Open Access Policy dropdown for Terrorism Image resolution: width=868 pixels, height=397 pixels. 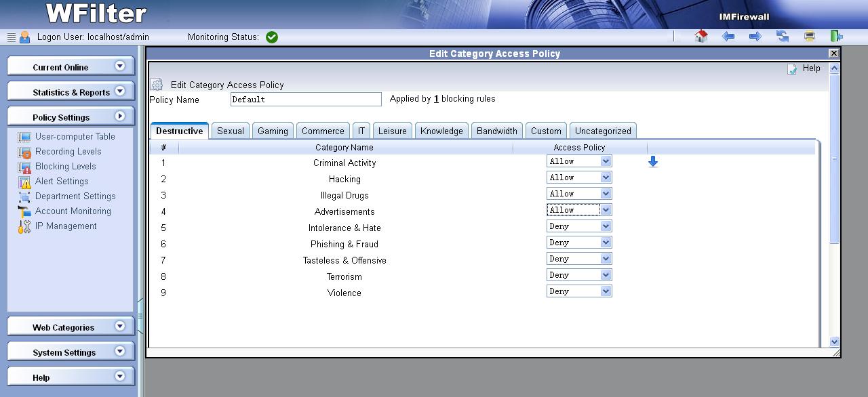pos(579,275)
